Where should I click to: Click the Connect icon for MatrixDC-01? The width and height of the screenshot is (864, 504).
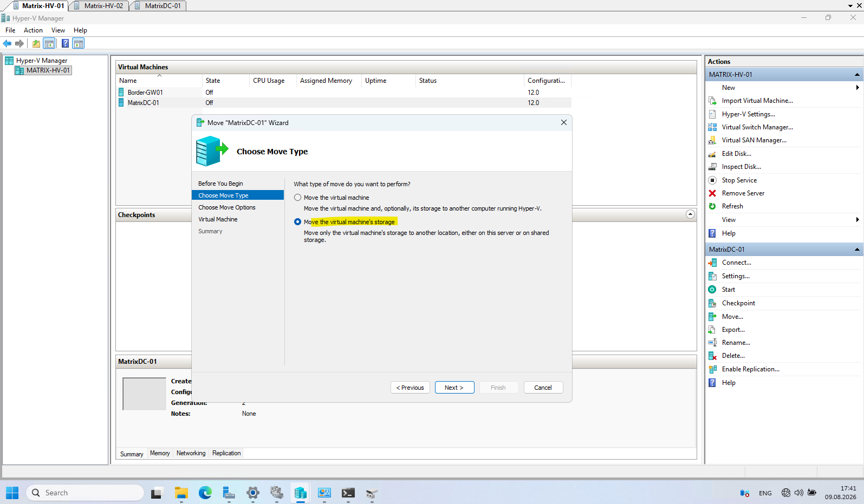point(712,263)
